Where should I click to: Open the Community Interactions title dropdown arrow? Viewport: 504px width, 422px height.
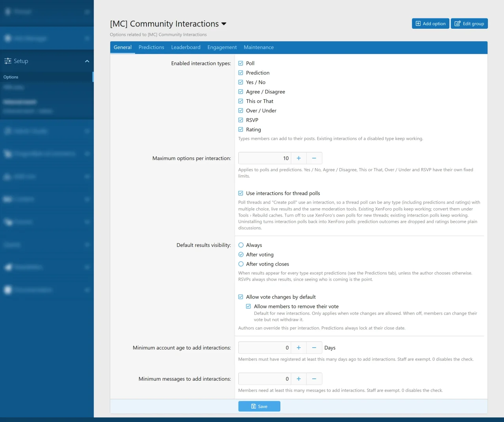[224, 24]
